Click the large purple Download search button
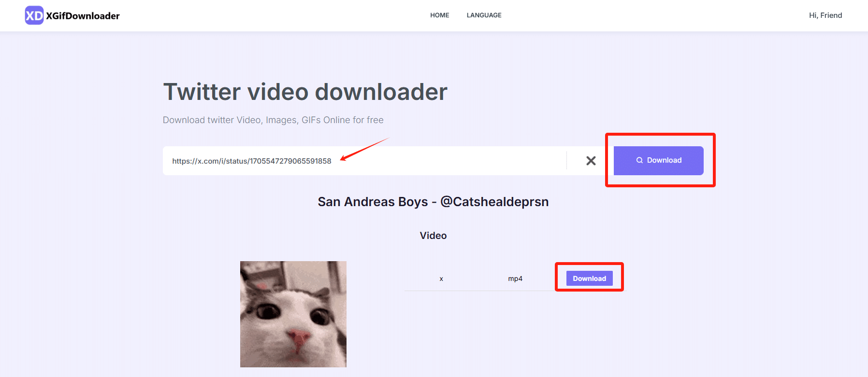This screenshot has height=377, width=868. tap(658, 160)
